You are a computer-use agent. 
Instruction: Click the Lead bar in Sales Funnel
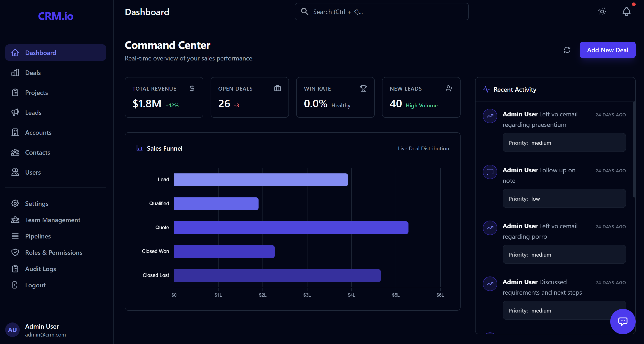pyautogui.click(x=261, y=180)
